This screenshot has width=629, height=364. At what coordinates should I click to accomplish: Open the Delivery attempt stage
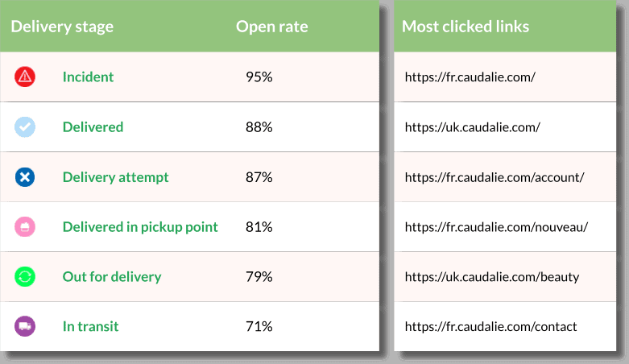(x=115, y=177)
